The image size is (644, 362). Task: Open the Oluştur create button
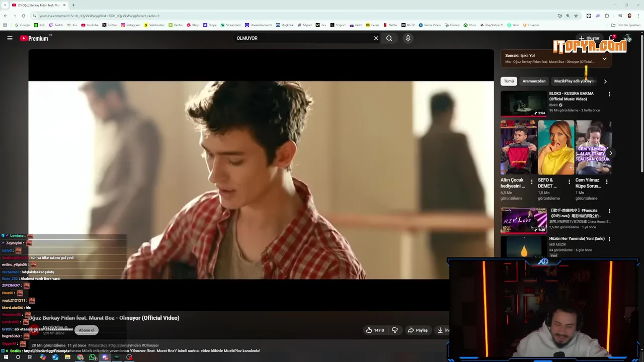tap(589, 38)
